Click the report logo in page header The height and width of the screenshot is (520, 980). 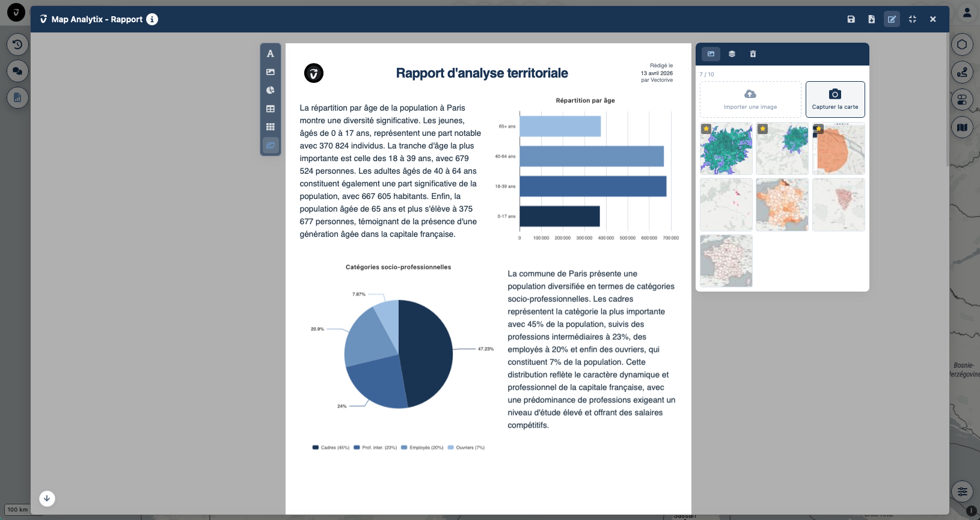point(314,73)
